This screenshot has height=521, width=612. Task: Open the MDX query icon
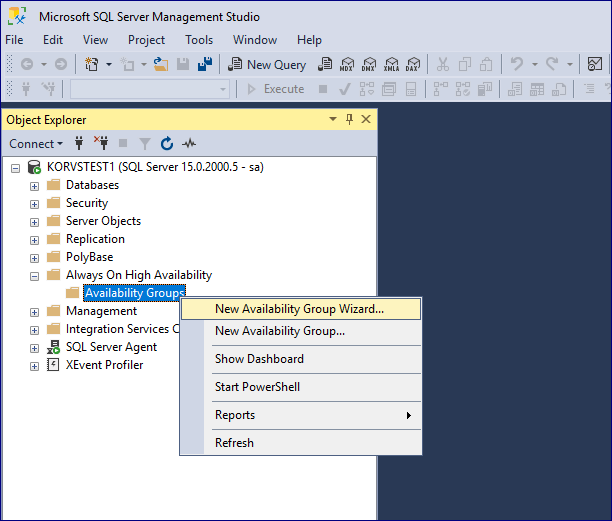click(x=347, y=64)
